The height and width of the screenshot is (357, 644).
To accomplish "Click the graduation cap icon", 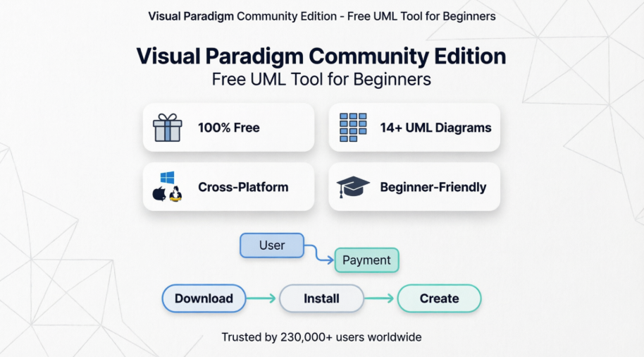I will tap(353, 187).
